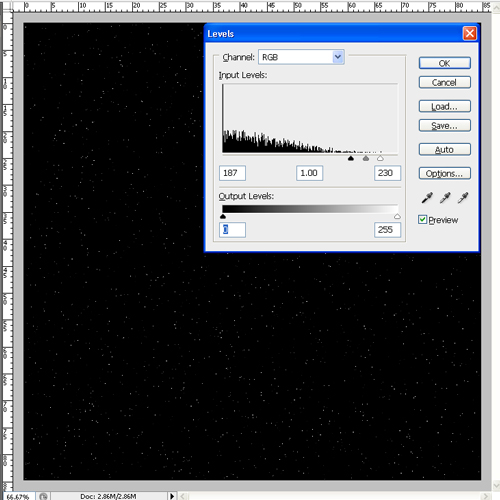This screenshot has width=500, height=500.
Task: Click the input highlight field showing 230
Action: tap(387, 173)
